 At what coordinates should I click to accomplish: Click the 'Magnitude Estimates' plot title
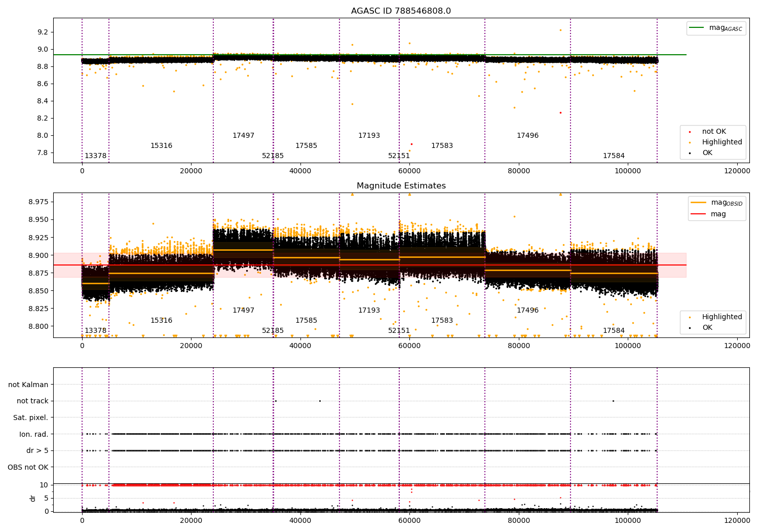401,186
